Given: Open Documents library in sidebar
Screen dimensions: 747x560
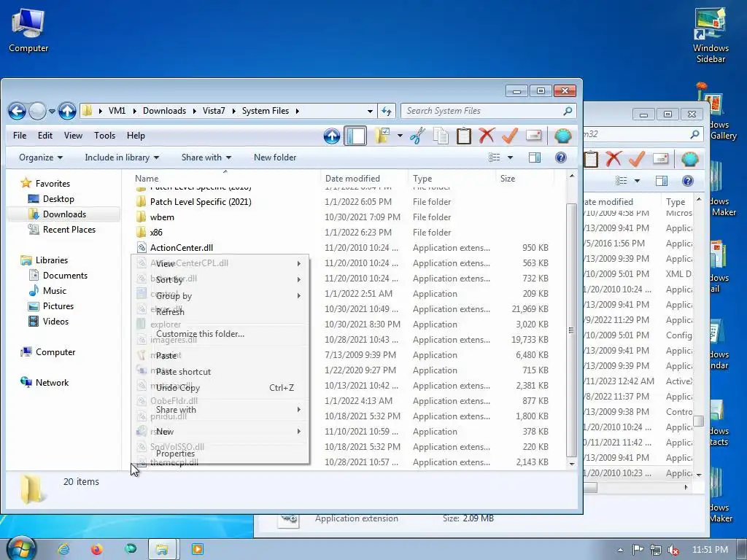Looking at the screenshot, I should (x=65, y=275).
